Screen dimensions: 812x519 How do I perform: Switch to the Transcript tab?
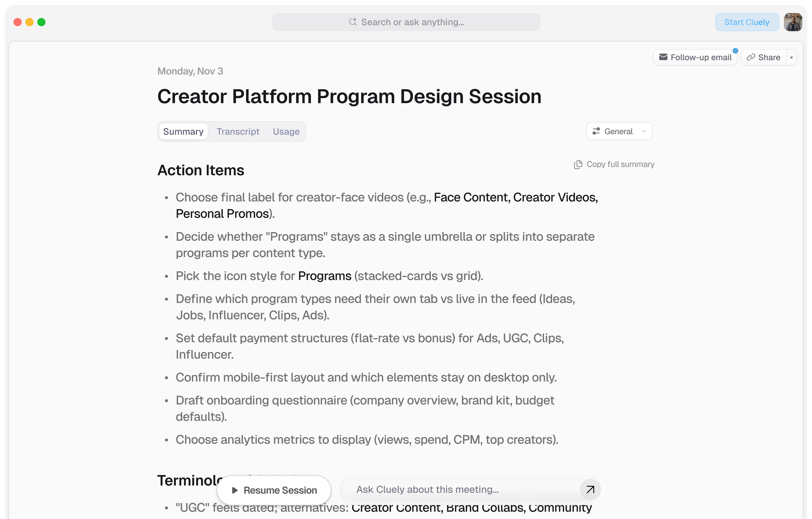point(238,131)
